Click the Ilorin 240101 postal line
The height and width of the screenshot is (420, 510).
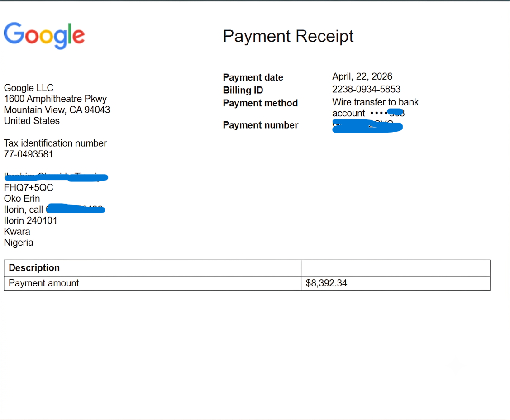(31, 220)
